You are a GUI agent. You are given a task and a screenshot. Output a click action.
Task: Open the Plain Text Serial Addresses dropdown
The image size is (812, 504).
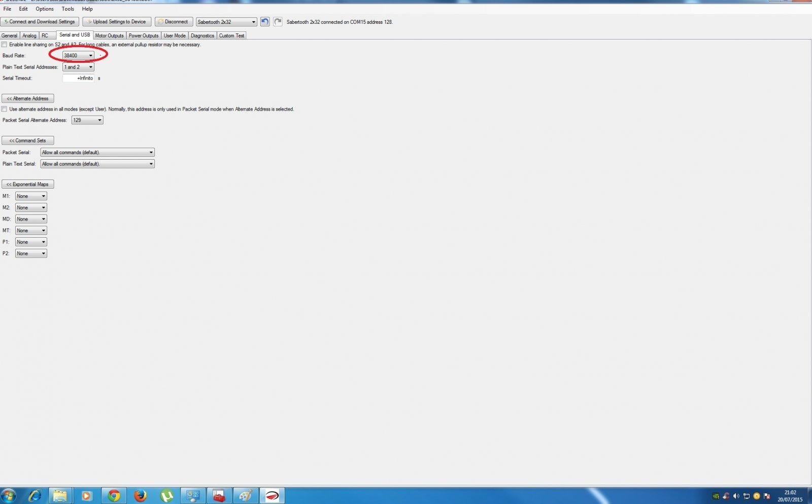pyautogui.click(x=78, y=67)
